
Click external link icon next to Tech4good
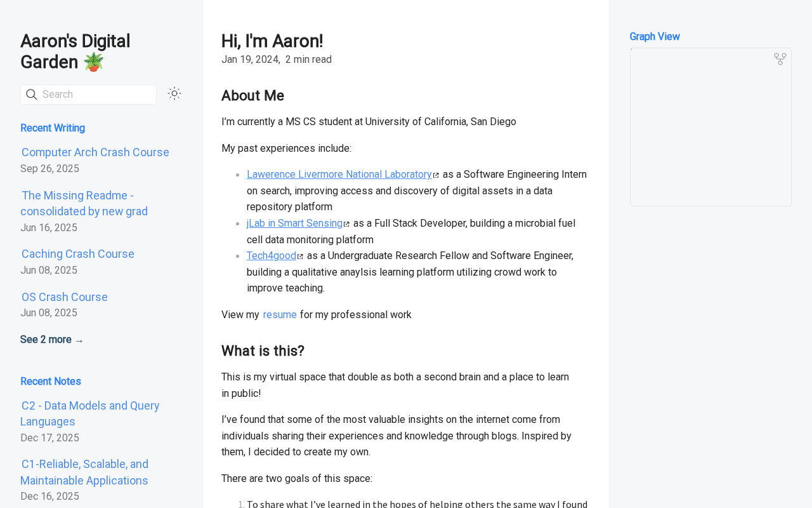(x=300, y=257)
